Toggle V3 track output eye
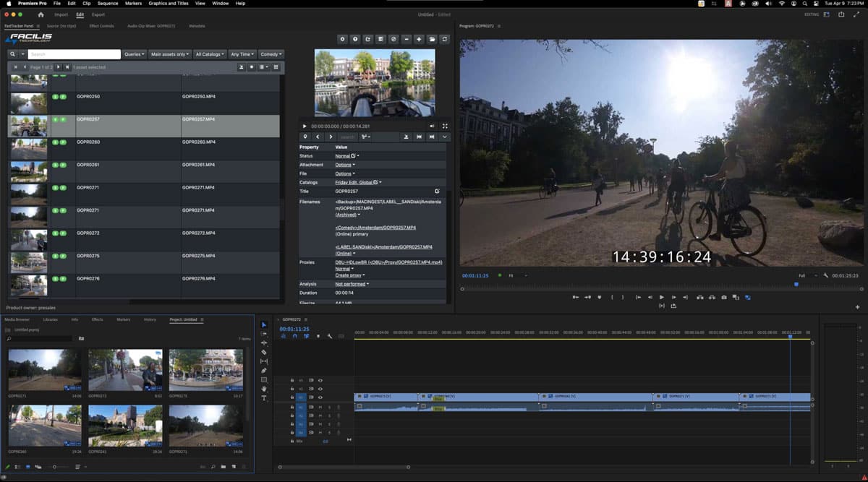The height and width of the screenshot is (482, 868). [x=320, y=380]
